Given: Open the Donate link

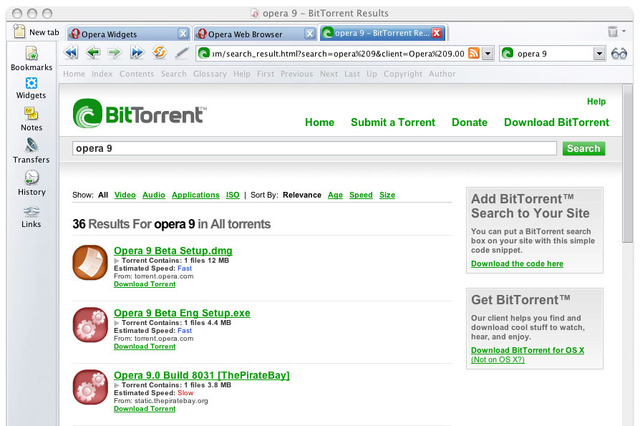Looking at the screenshot, I should pyautogui.click(x=469, y=122).
